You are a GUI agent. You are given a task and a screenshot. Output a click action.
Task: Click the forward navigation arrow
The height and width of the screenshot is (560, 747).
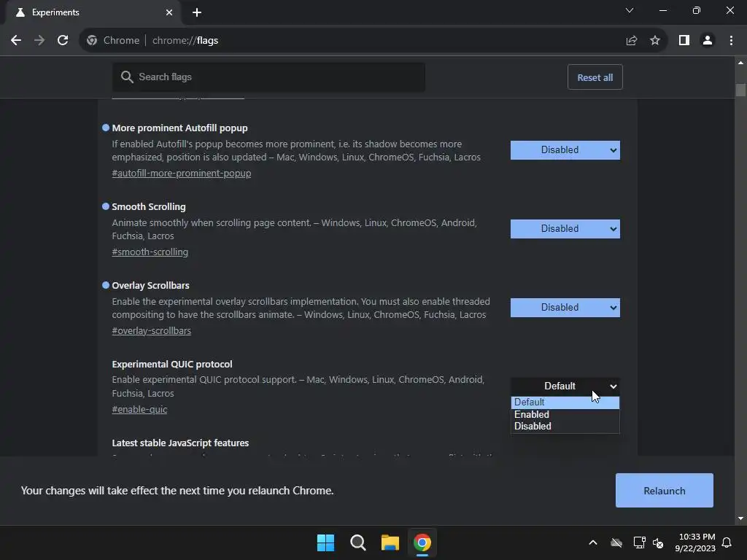pos(39,41)
